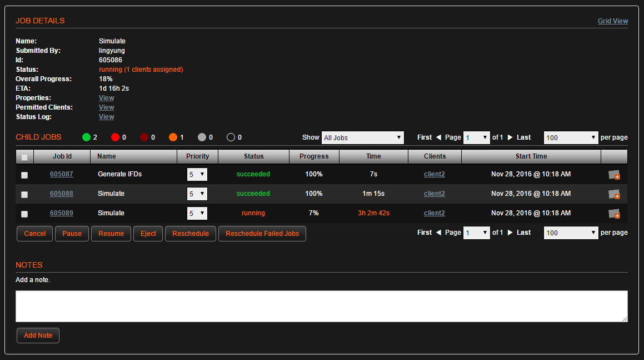
Task: Expand the top per-page count dropdown
Action: pos(570,137)
